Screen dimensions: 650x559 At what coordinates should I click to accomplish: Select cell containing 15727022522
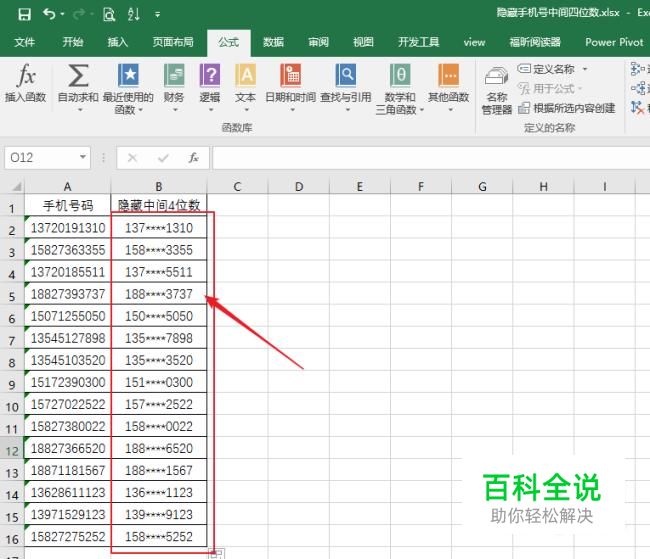68,404
